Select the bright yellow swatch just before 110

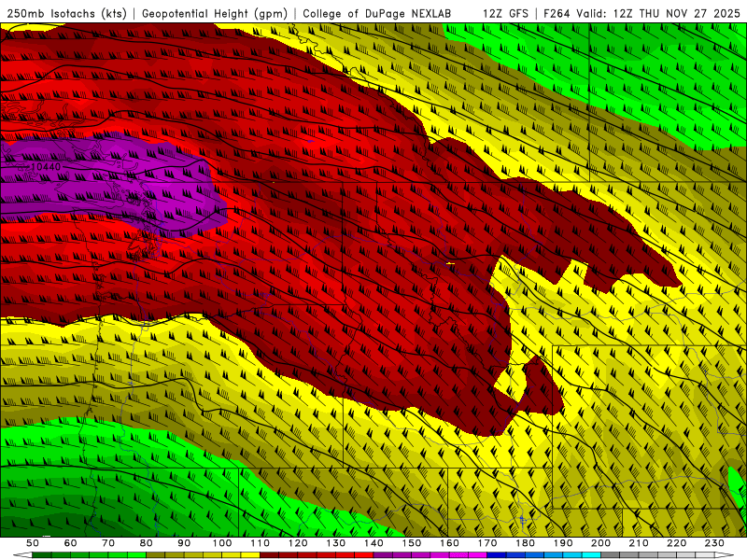click(x=250, y=555)
